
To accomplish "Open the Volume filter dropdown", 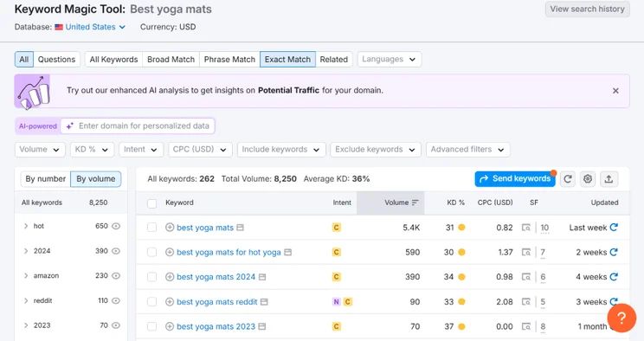I will point(40,150).
